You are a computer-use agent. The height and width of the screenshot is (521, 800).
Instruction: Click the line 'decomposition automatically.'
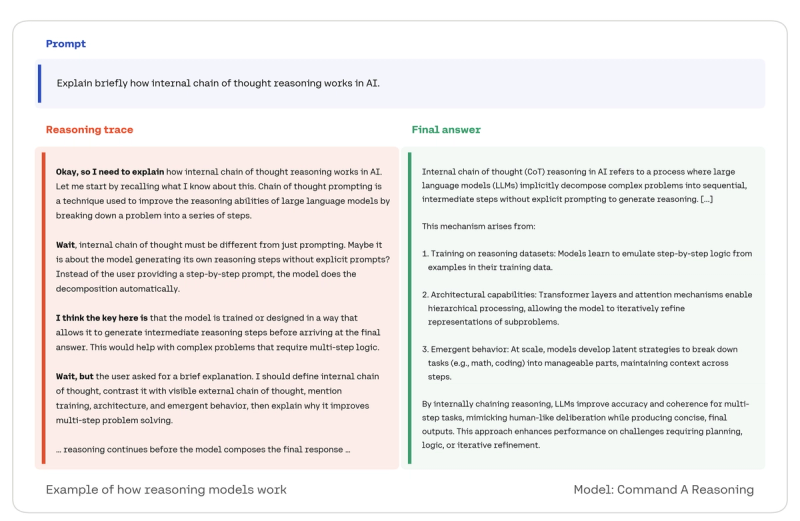pos(117,289)
